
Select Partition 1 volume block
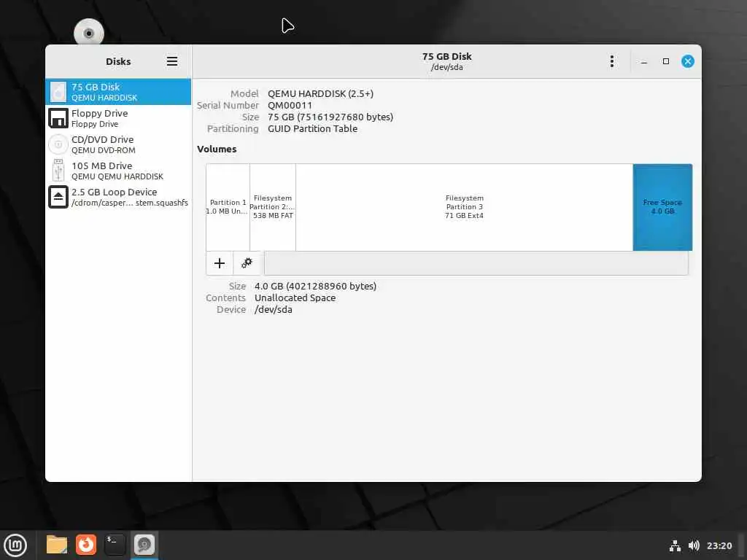[x=228, y=207]
